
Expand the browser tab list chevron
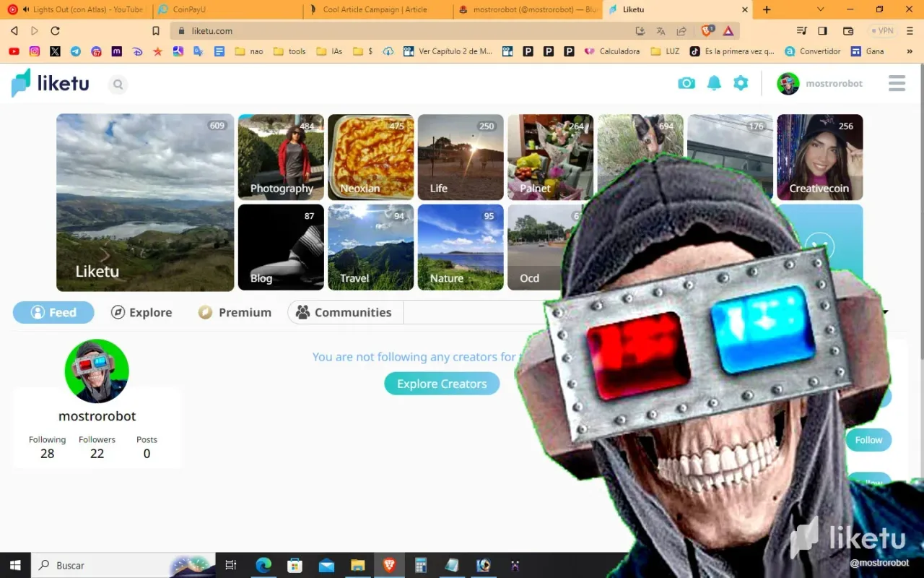(821, 9)
